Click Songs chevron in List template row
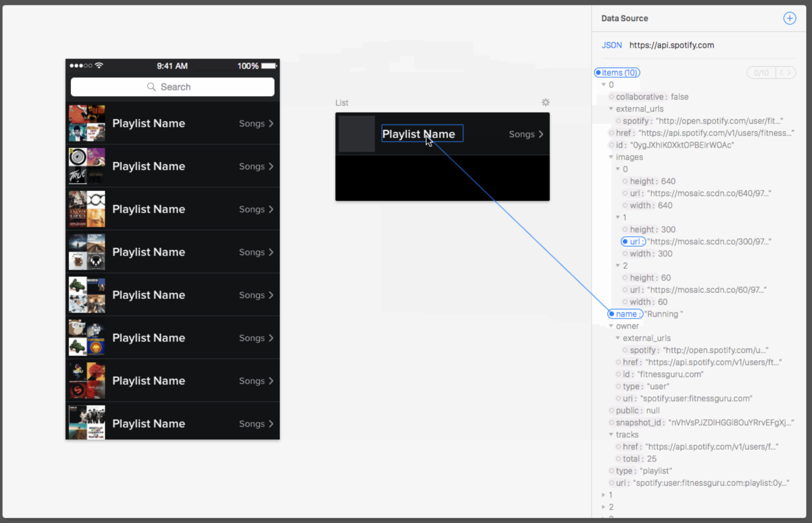The height and width of the screenshot is (523, 812). (x=541, y=134)
